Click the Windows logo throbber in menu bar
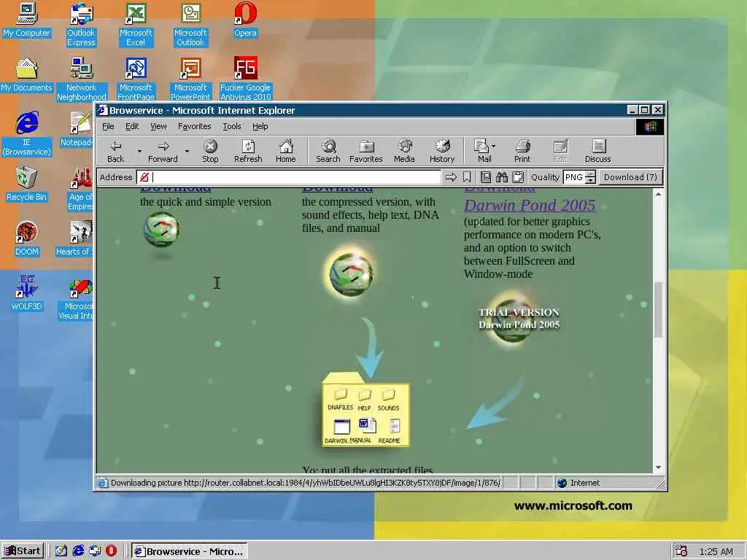The image size is (747, 560). [650, 127]
